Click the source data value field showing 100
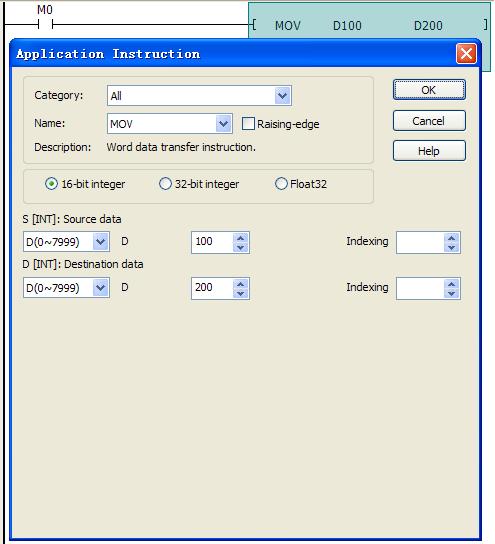 tap(213, 242)
